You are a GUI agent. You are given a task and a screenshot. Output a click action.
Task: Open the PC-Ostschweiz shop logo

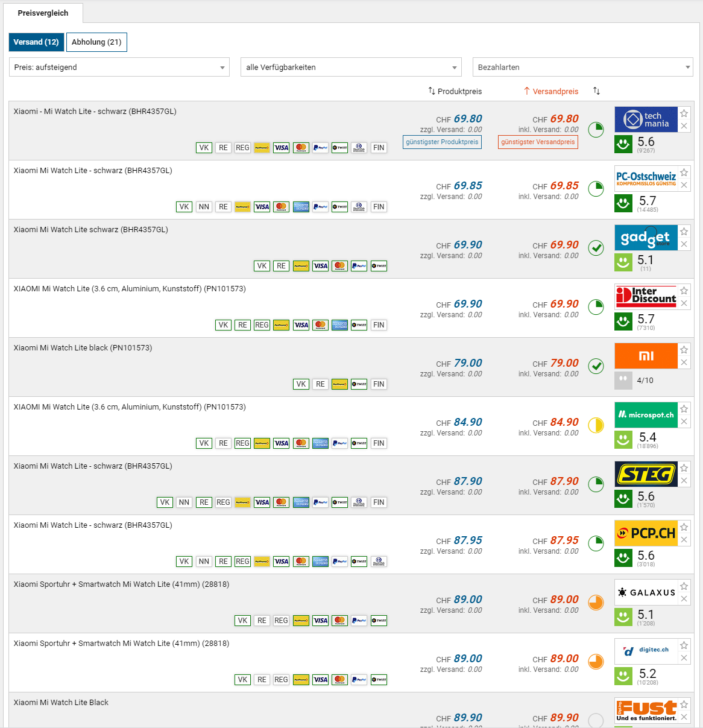pyautogui.click(x=646, y=179)
